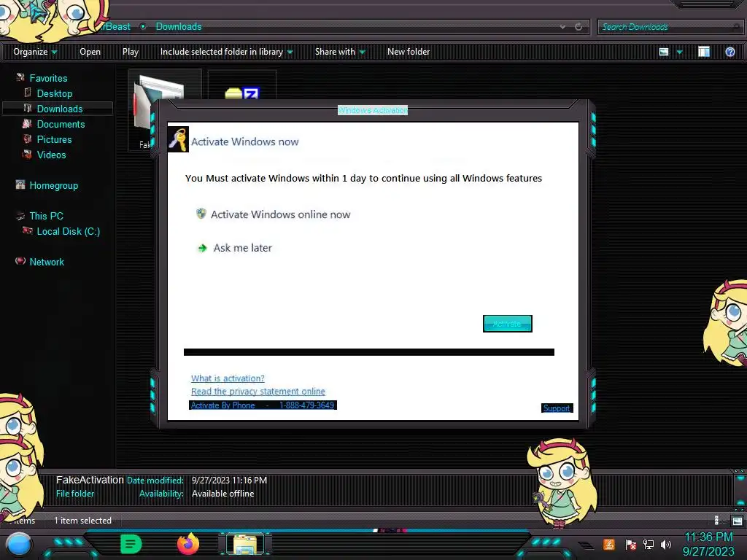Click the Support link in the dialog
This screenshot has width=747, height=560.
tap(557, 408)
